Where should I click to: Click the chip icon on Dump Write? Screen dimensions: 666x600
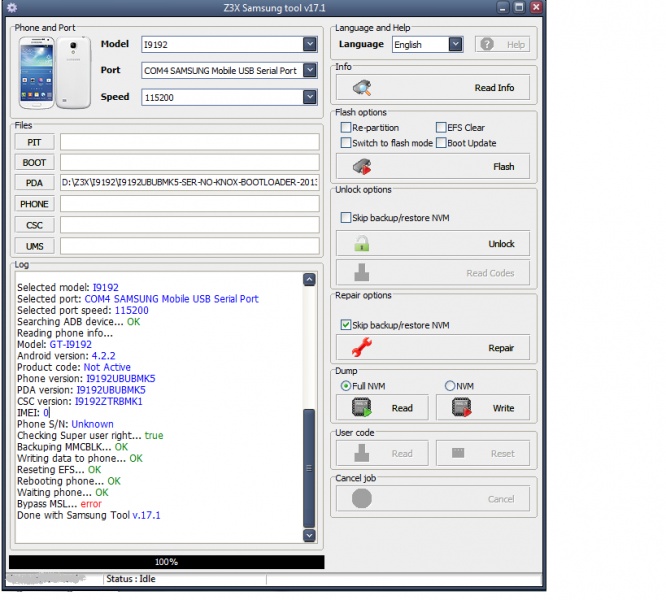(x=462, y=408)
